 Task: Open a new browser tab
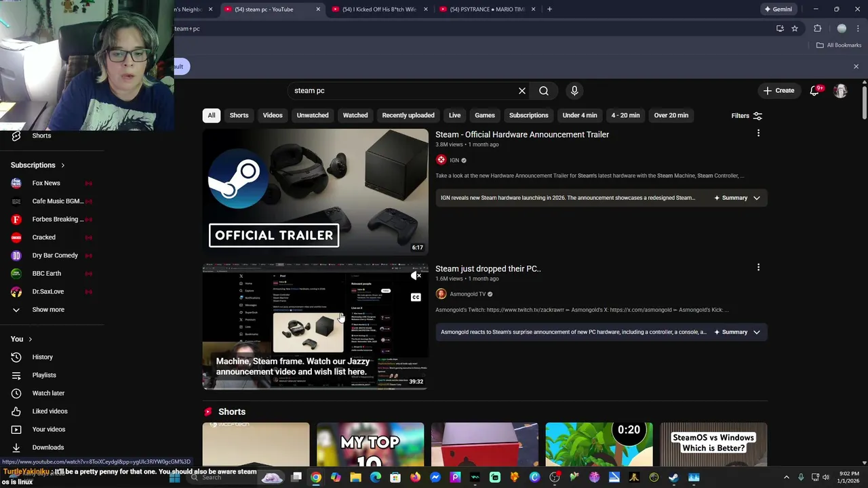549,9
